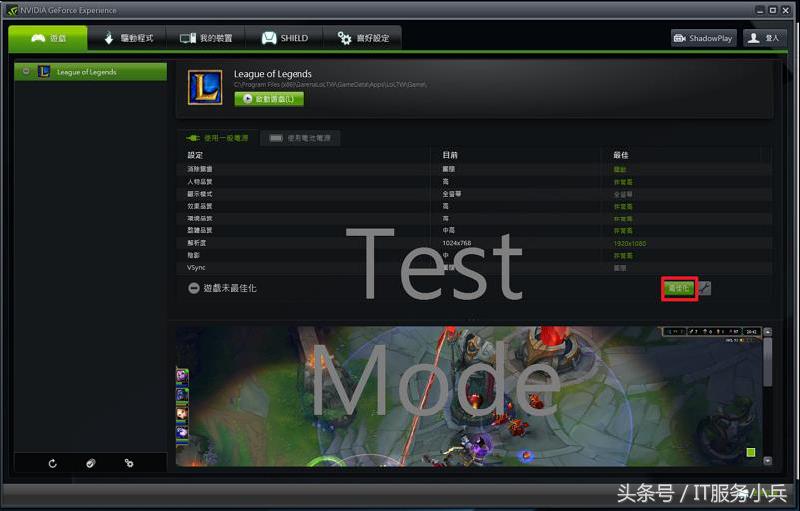Switch to the SHIELD tab

tap(284, 38)
